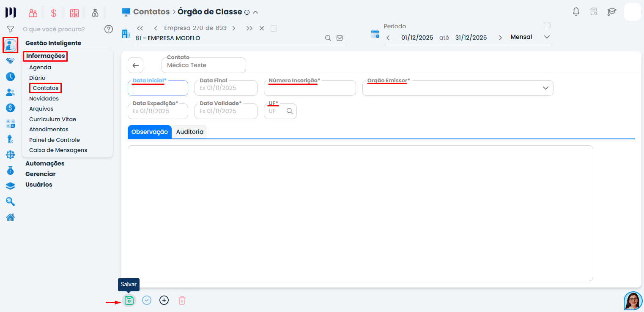Expand the Orgão Emissor dropdown
Viewport: 644px width, 312px height.
[545, 88]
